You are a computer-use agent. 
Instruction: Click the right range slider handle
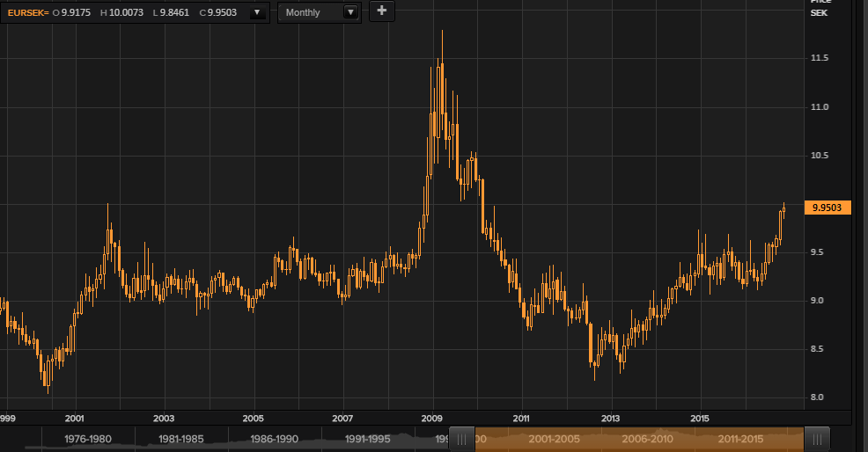tap(817, 440)
